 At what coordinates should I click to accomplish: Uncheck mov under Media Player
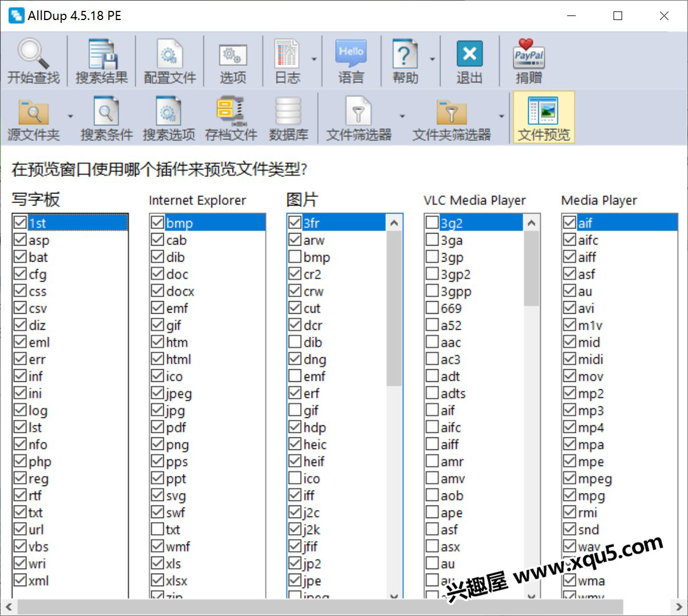[x=570, y=376]
